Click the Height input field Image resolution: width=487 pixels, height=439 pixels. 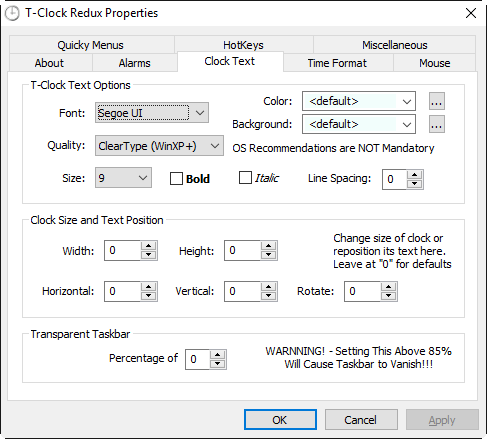242,250
